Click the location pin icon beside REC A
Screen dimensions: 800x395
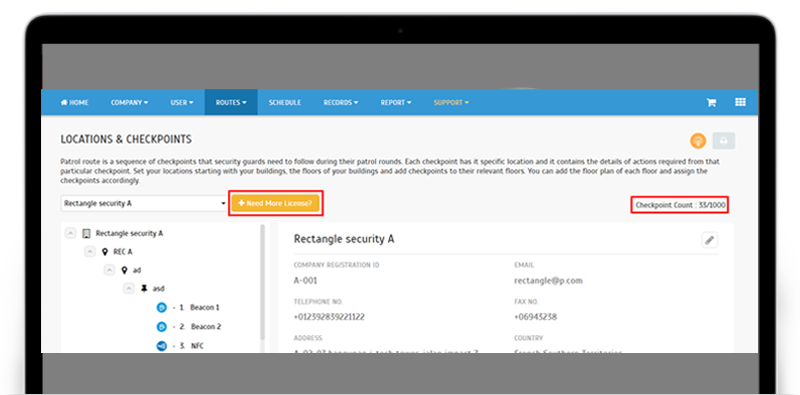coord(105,252)
